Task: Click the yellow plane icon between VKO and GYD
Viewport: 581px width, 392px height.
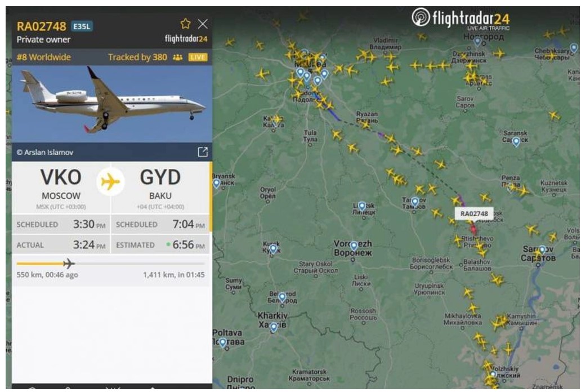Action: pyautogui.click(x=110, y=182)
